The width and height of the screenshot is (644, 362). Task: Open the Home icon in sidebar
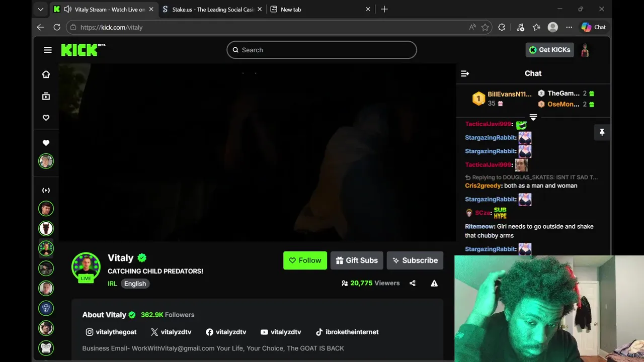(x=46, y=74)
